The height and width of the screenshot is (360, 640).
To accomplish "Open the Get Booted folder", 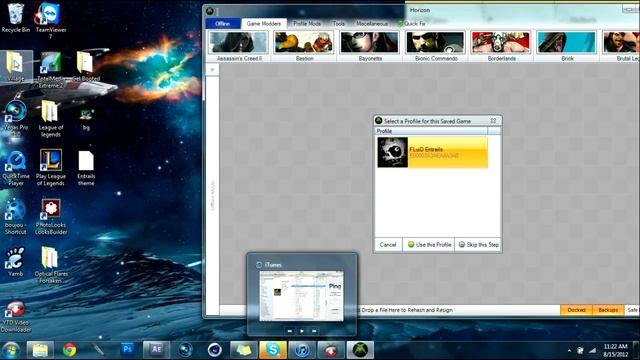I will (86, 66).
